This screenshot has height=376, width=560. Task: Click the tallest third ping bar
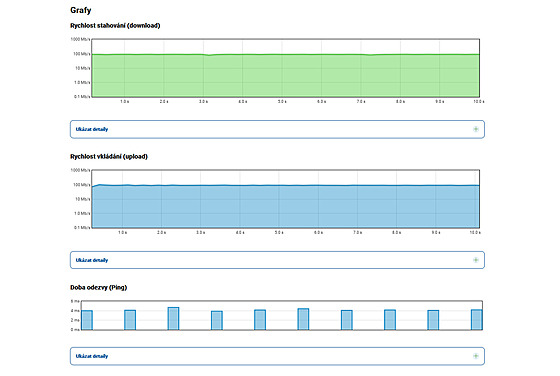tap(173, 319)
